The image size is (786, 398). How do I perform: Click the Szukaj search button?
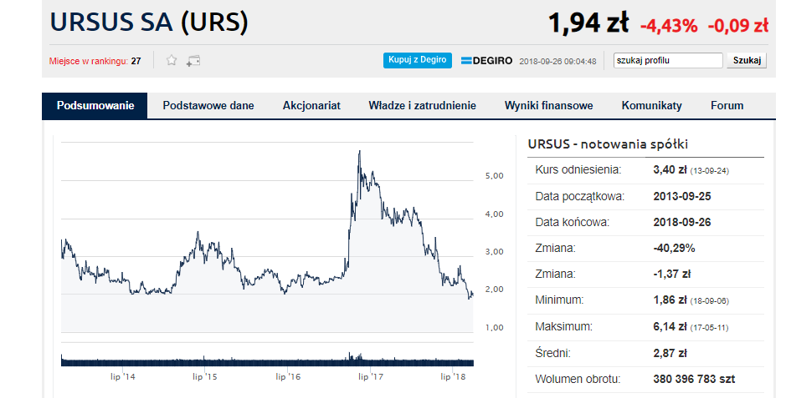click(747, 61)
